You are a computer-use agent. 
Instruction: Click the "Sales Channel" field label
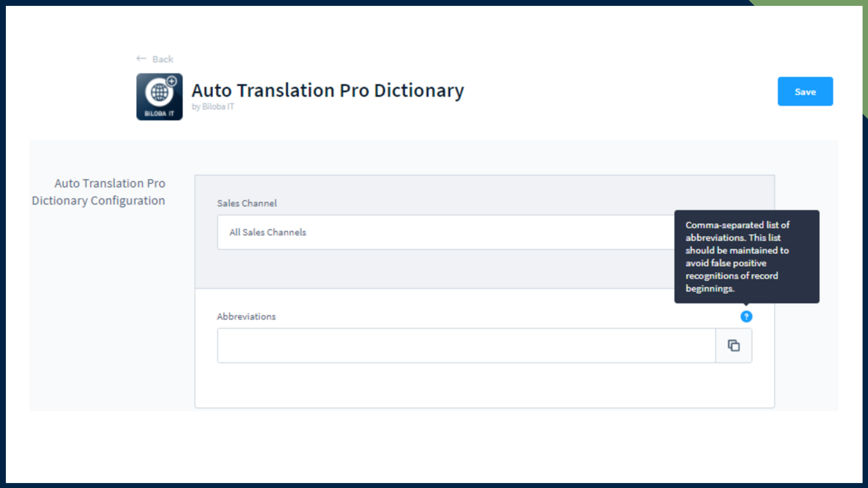(x=247, y=203)
